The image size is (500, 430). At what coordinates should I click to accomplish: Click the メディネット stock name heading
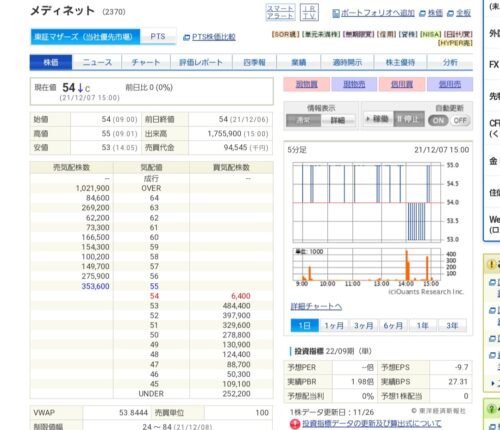(x=62, y=11)
